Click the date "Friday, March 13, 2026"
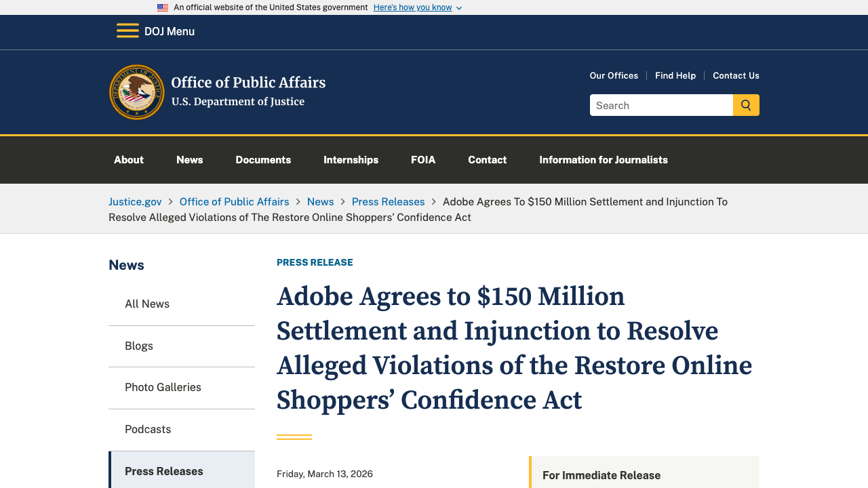868x488 pixels. coord(325,474)
